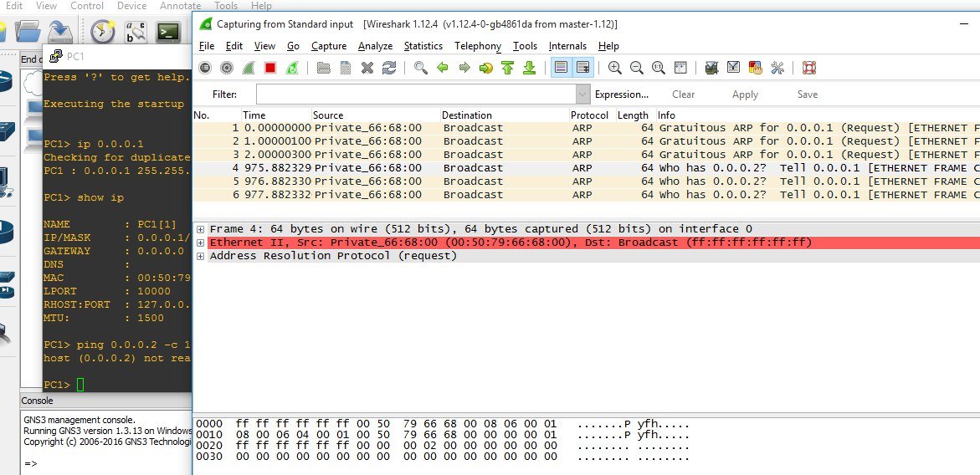Open the filter history dropdown arrow
980x475 pixels.
(583, 94)
